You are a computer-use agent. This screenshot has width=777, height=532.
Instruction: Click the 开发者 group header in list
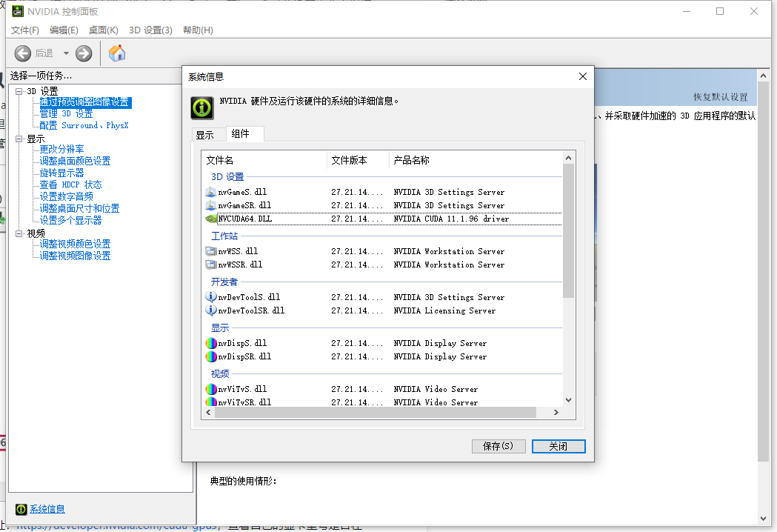pyautogui.click(x=224, y=282)
